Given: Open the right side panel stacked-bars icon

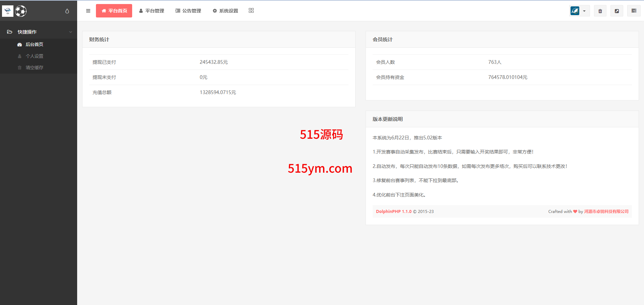Looking at the screenshot, I should tap(634, 11).
